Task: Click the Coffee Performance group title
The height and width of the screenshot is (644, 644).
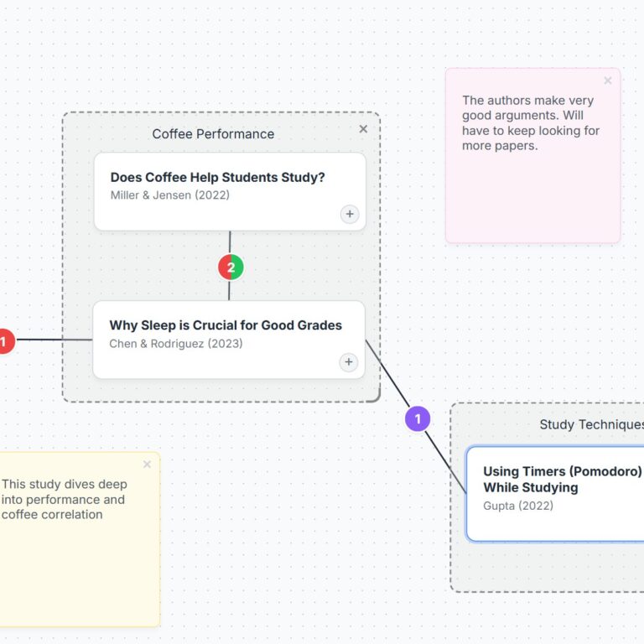Action: pos(213,134)
